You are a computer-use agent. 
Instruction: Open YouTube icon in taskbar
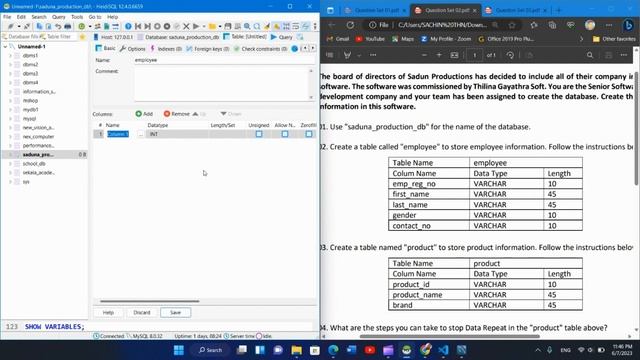click(370, 350)
